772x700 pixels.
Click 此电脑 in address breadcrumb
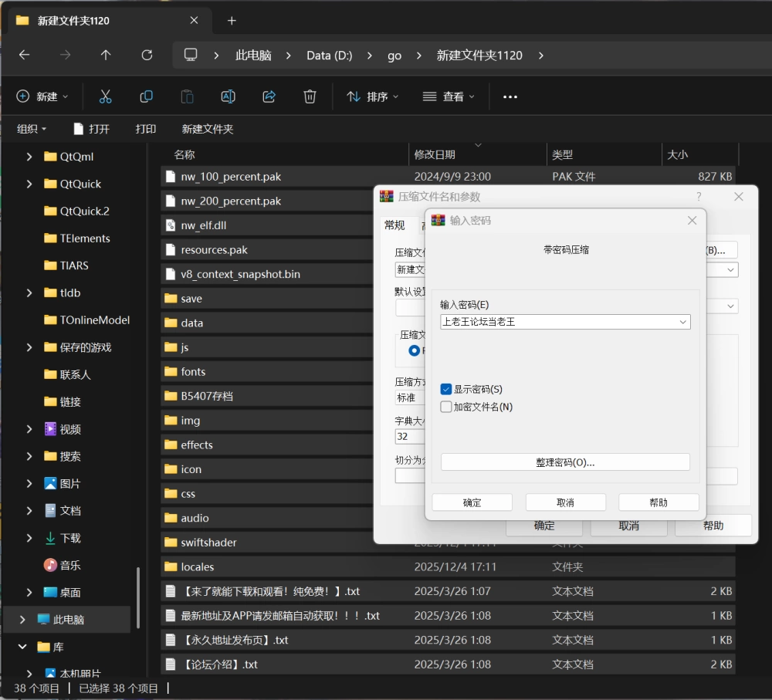(253, 55)
